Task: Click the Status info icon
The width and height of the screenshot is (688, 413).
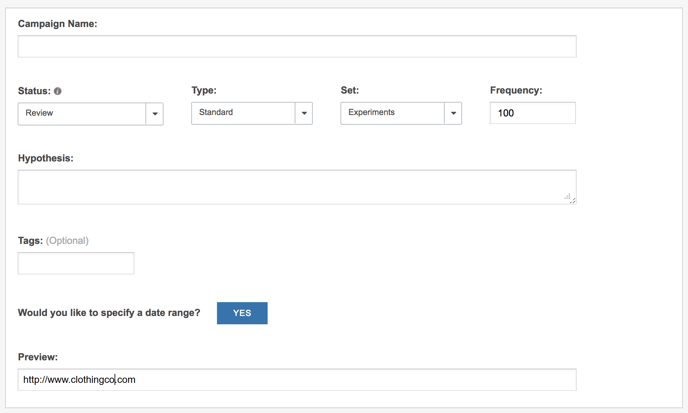Action: [57, 91]
